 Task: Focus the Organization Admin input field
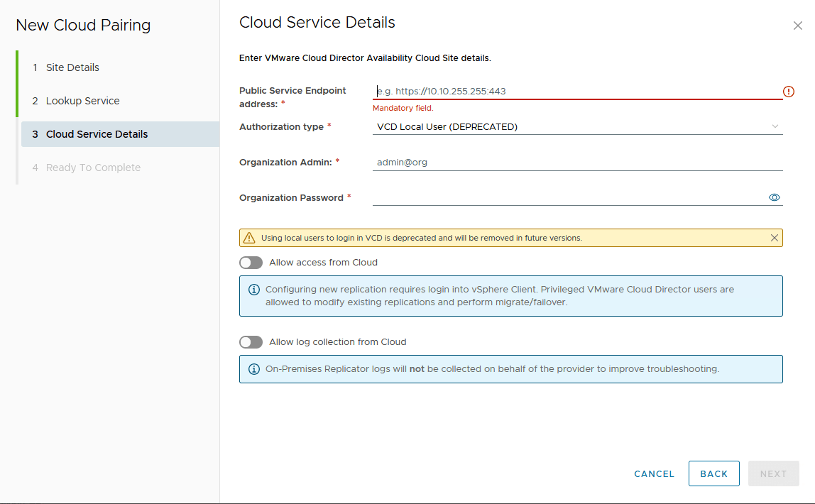click(577, 162)
